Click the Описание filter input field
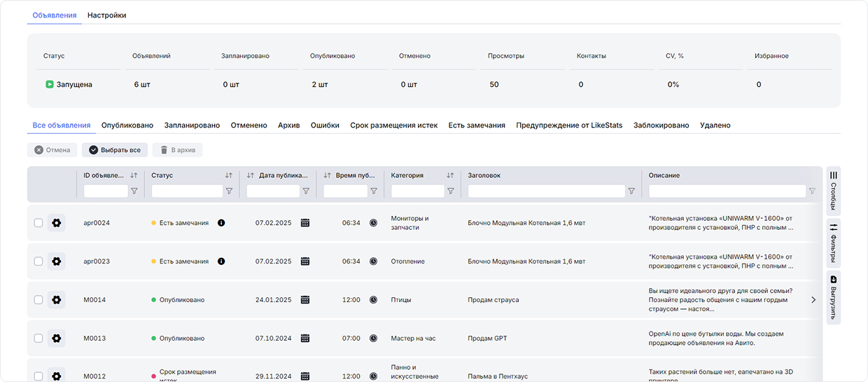Viewport: 868px width, 382px height. point(727,191)
